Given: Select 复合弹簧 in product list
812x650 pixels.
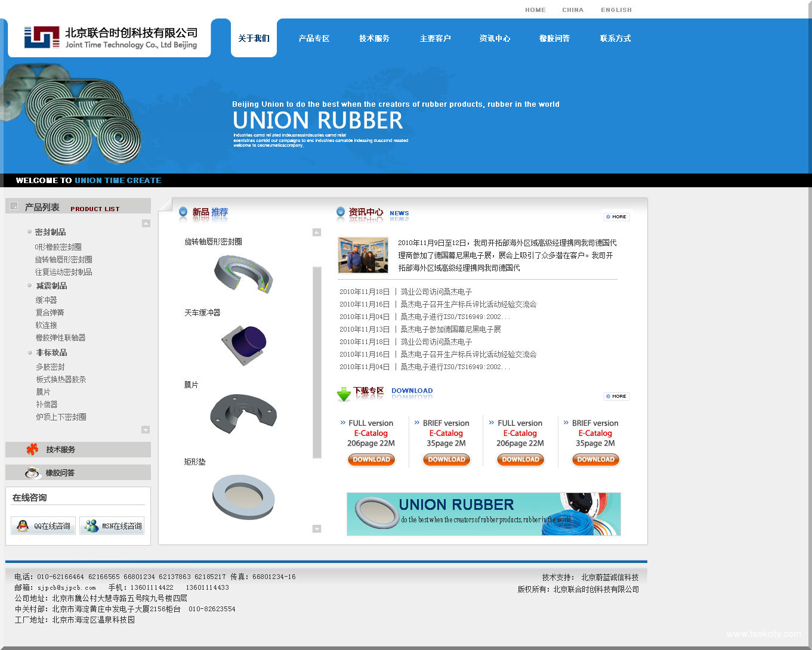Looking at the screenshot, I should [50, 312].
